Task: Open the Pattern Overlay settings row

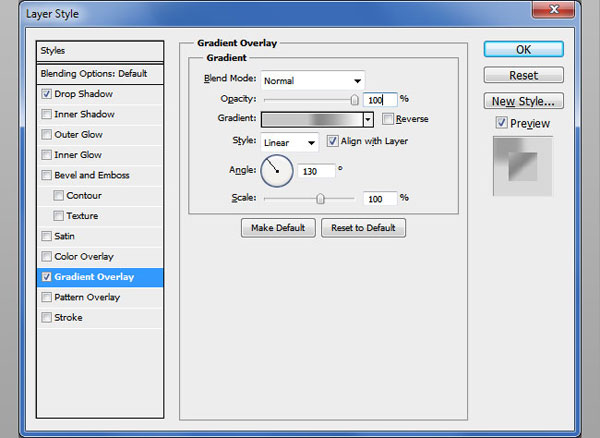Action: click(x=100, y=297)
